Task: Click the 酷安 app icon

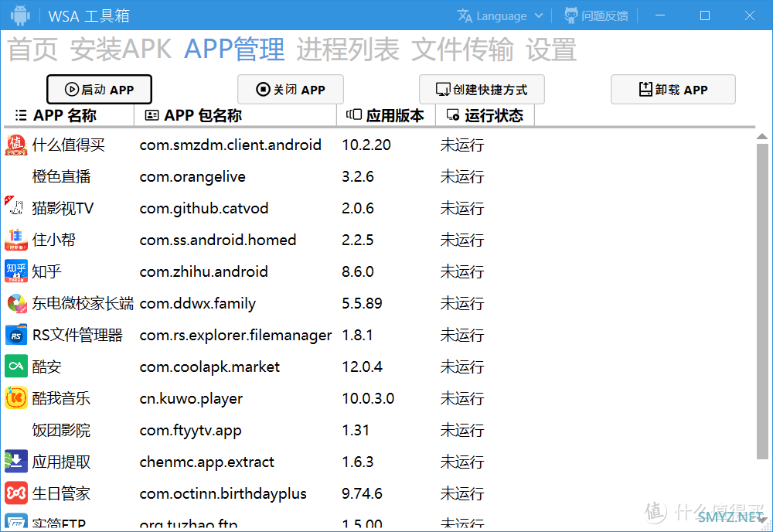Action: pos(16,367)
